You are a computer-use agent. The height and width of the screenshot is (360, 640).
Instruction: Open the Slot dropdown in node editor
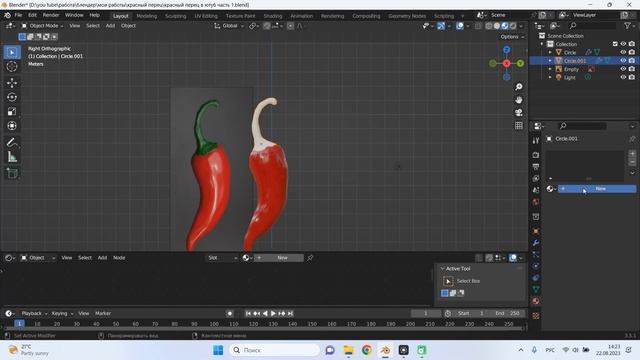point(222,258)
